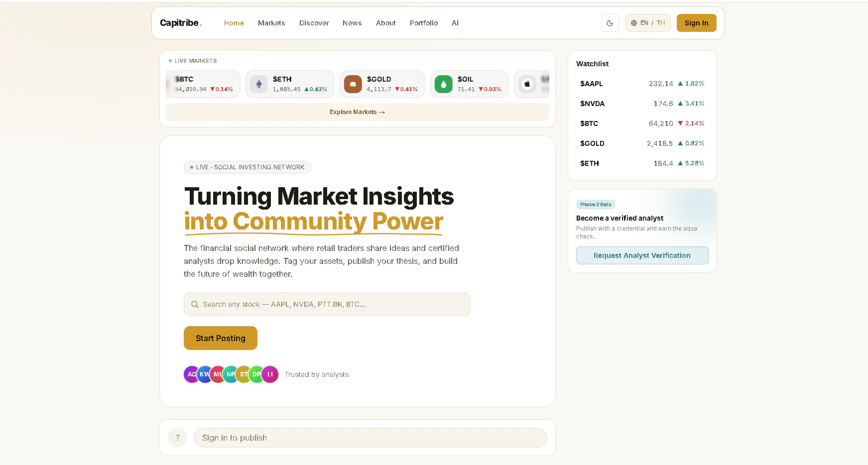
Task: Click the Apple logo market icon
Action: click(x=527, y=84)
